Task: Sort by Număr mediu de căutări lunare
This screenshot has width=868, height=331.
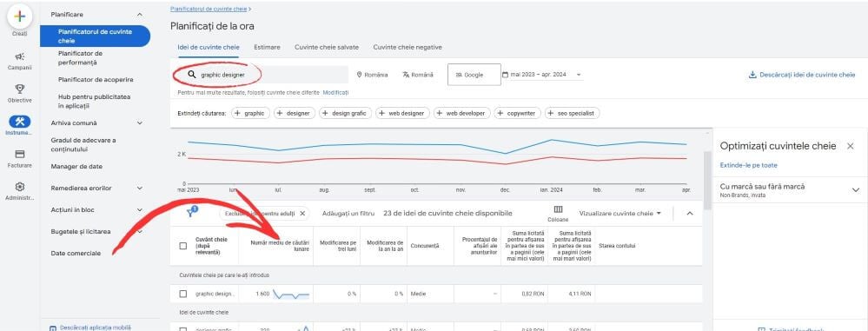Action: point(280,247)
